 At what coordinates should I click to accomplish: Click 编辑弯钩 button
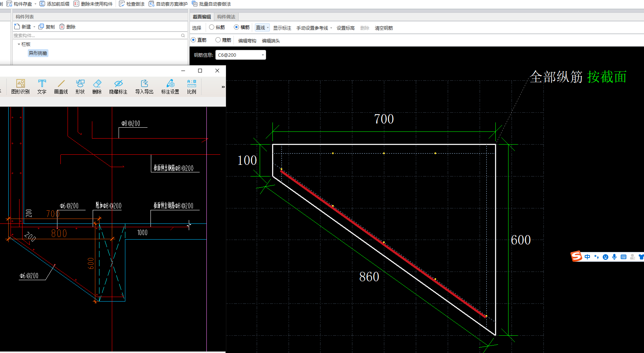pos(247,41)
